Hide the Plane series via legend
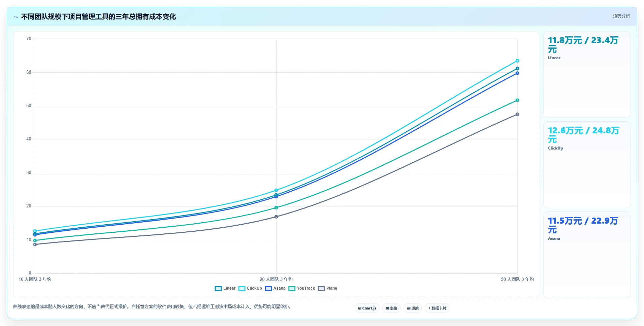Screen dimensions: 644x326 pyautogui.click(x=327, y=288)
